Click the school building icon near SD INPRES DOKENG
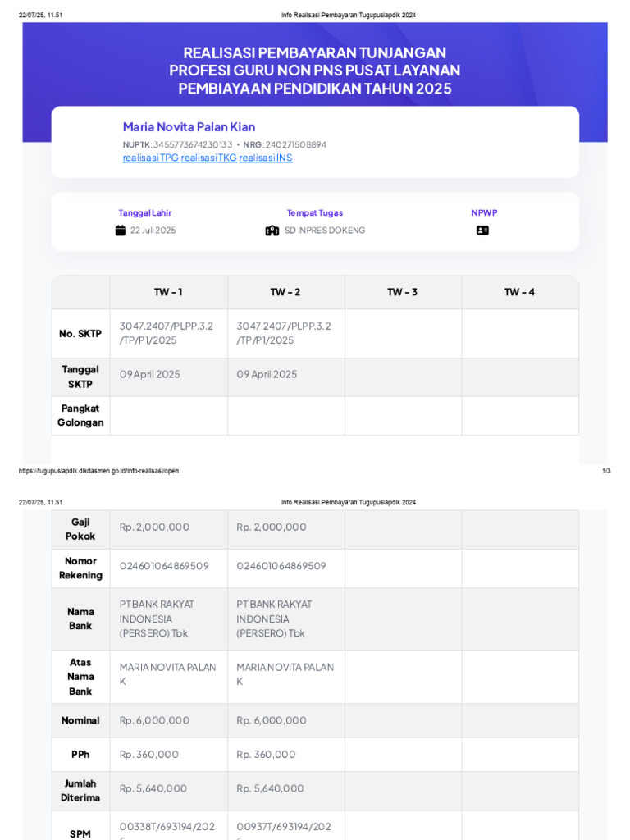Screen dimensions: 630x840 click(x=272, y=231)
